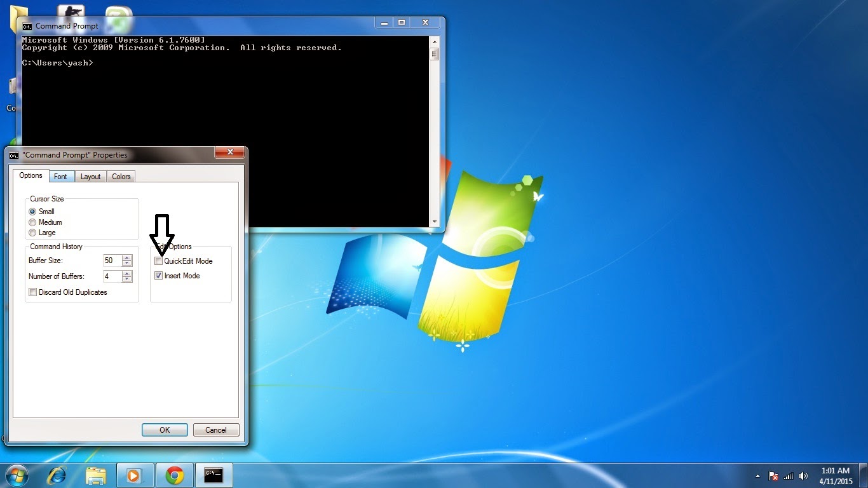Open the Layout tab
Viewport: 868px width, 488px height.
pos(91,177)
